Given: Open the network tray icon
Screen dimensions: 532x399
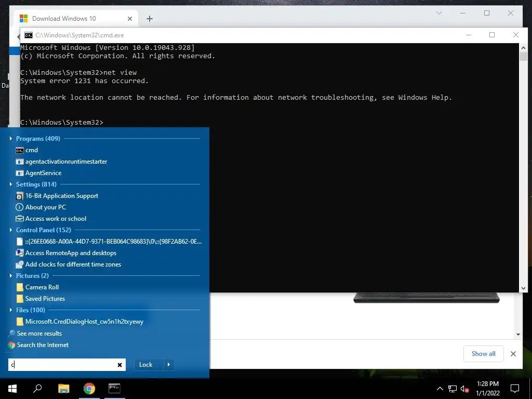Looking at the screenshot, I should pos(453,389).
